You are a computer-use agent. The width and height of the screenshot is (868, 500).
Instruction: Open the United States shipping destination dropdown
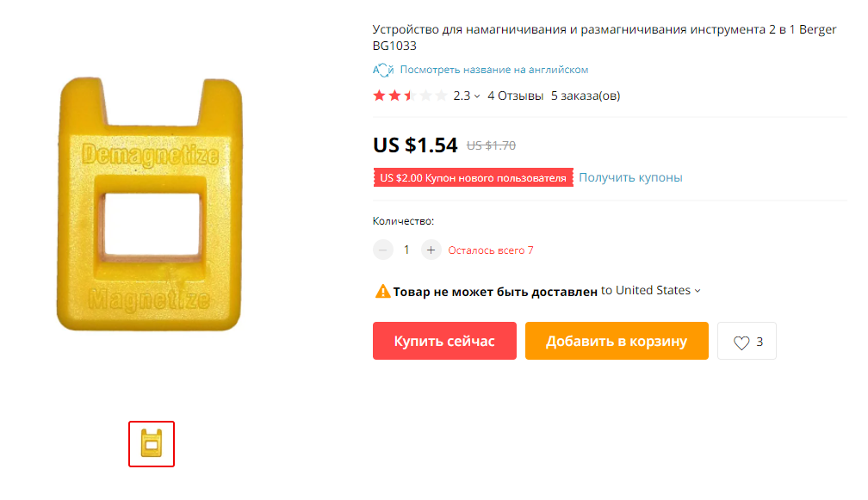point(651,290)
